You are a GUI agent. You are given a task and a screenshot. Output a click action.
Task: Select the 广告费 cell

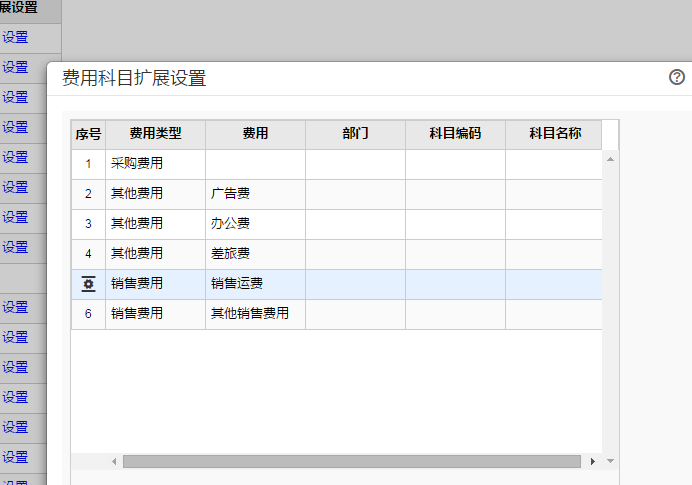[x=255, y=194]
